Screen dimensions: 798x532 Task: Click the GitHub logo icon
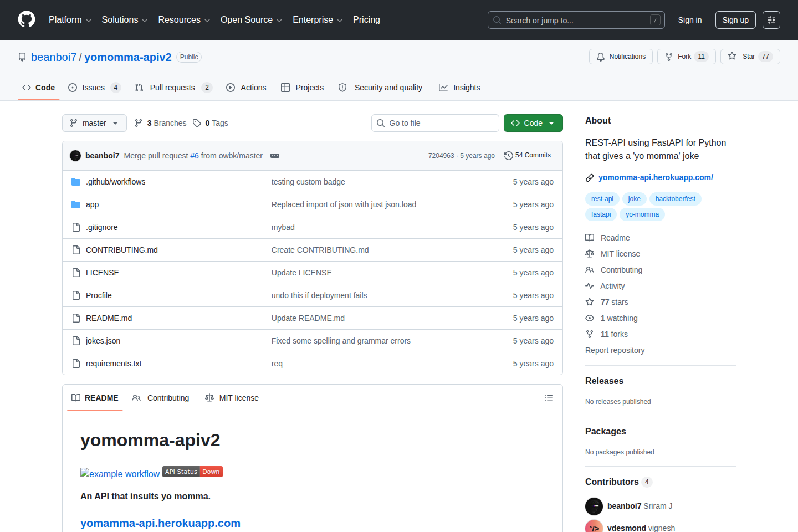(x=27, y=19)
